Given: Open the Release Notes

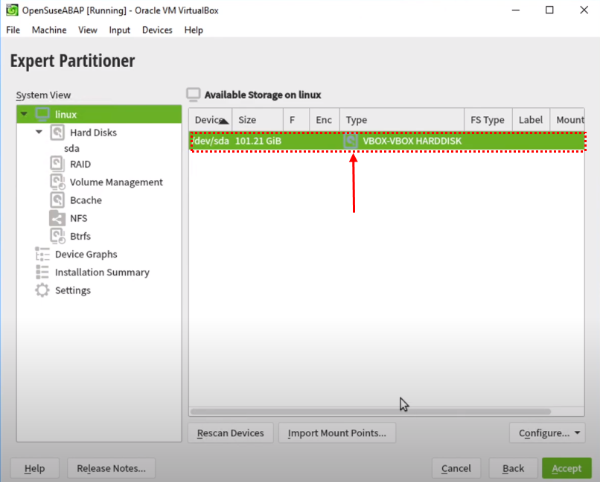Looking at the screenshot, I should 111,468.
